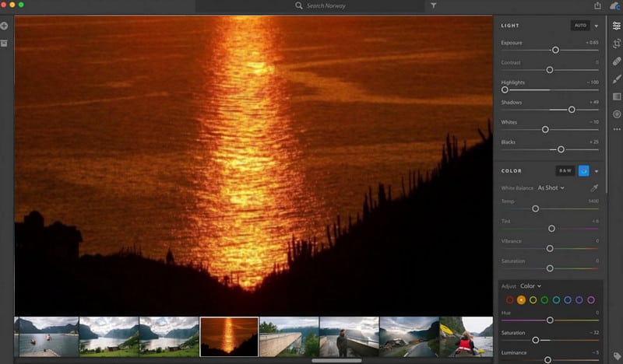The height and width of the screenshot is (364, 623).
Task: Open the Keywords tag icon
Action: tap(616, 355)
